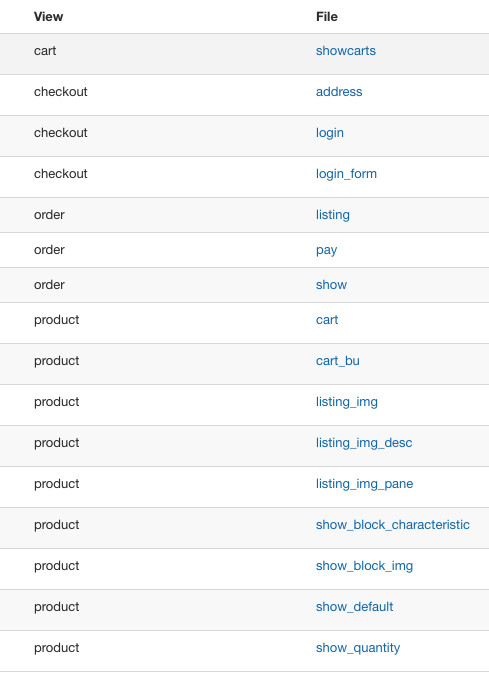This screenshot has width=489, height=682.
Task: Click the File column header
Action: [327, 17]
